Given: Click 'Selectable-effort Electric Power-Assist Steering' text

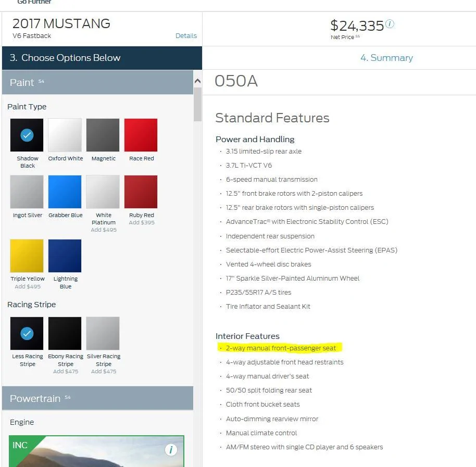Looking at the screenshot, I should click(x=312, y=250).
